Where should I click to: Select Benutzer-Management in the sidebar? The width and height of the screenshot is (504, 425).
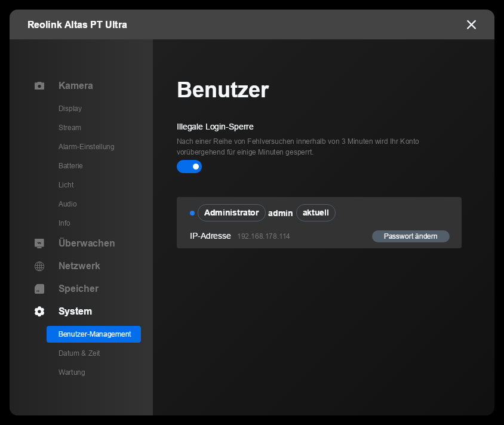pyautogui.click(x=94, y=334)
